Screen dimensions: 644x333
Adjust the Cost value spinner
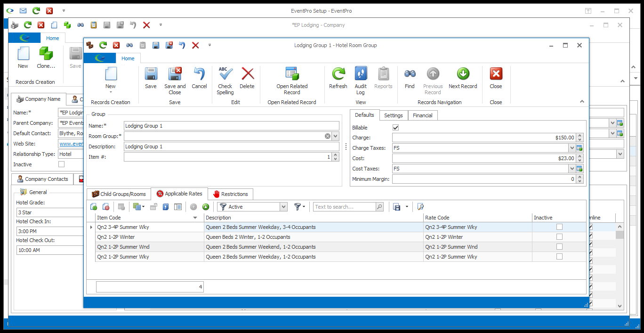click(580, 158)
